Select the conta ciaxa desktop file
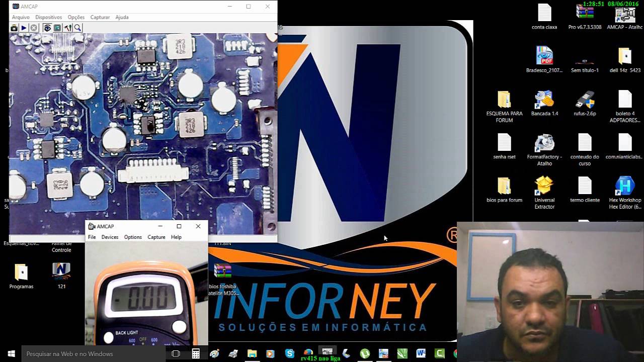 544,17
